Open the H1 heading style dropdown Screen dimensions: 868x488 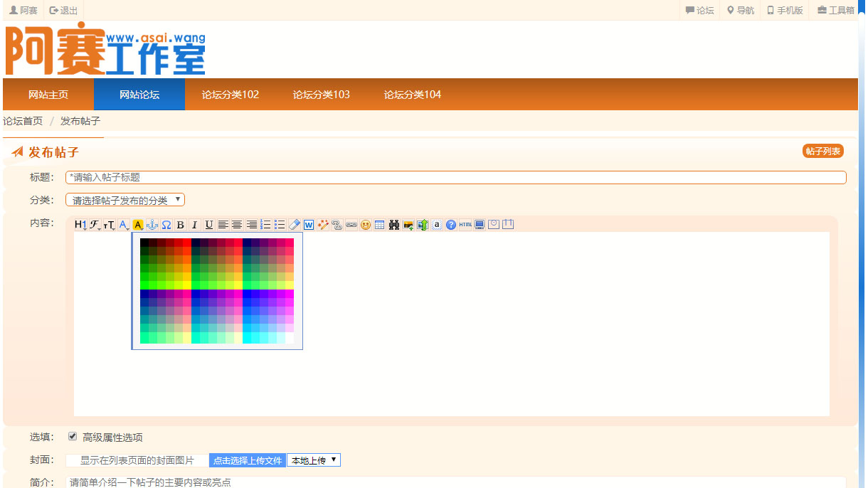pyautogui.click(x=80, y=225)
